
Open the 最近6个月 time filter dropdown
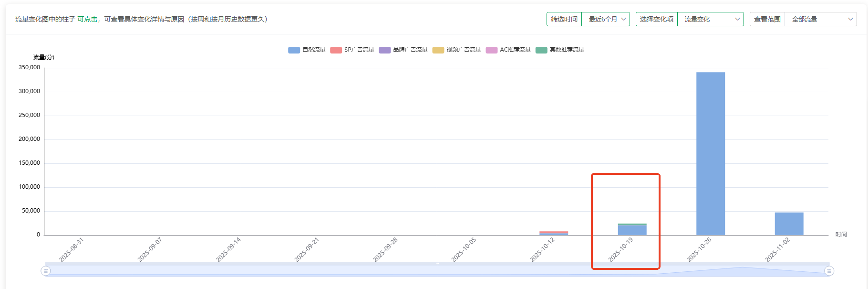pos(606,19)
